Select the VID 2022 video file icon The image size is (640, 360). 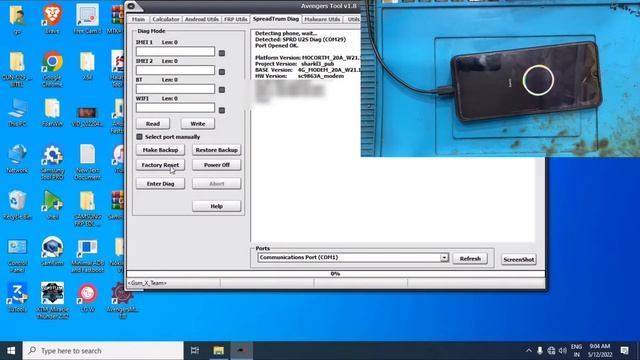click(x=87, y=116)
